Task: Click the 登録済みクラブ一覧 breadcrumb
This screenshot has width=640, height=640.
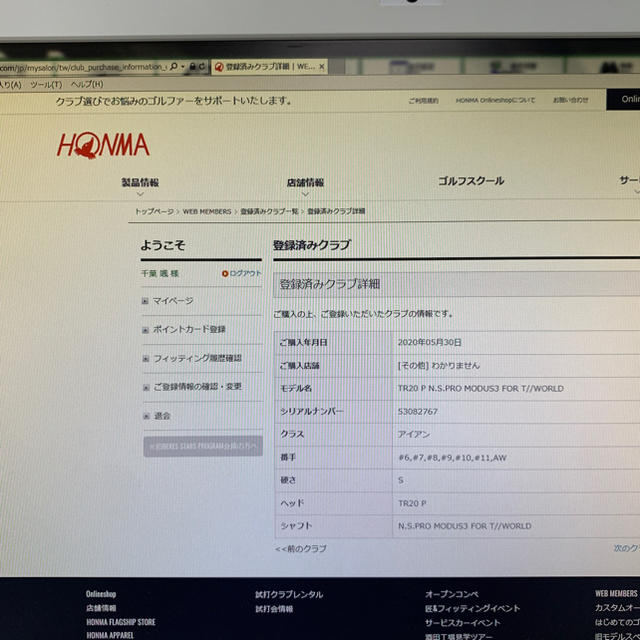Action: (269, 211)
